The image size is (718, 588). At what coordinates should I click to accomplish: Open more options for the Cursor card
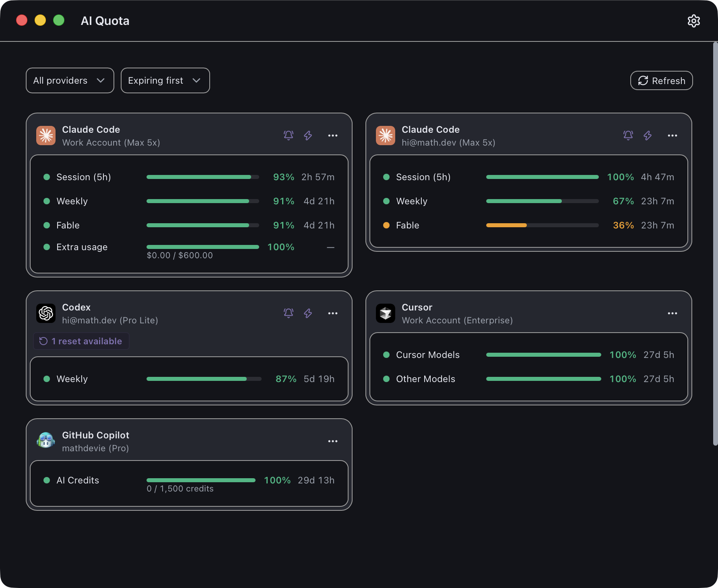673,313
